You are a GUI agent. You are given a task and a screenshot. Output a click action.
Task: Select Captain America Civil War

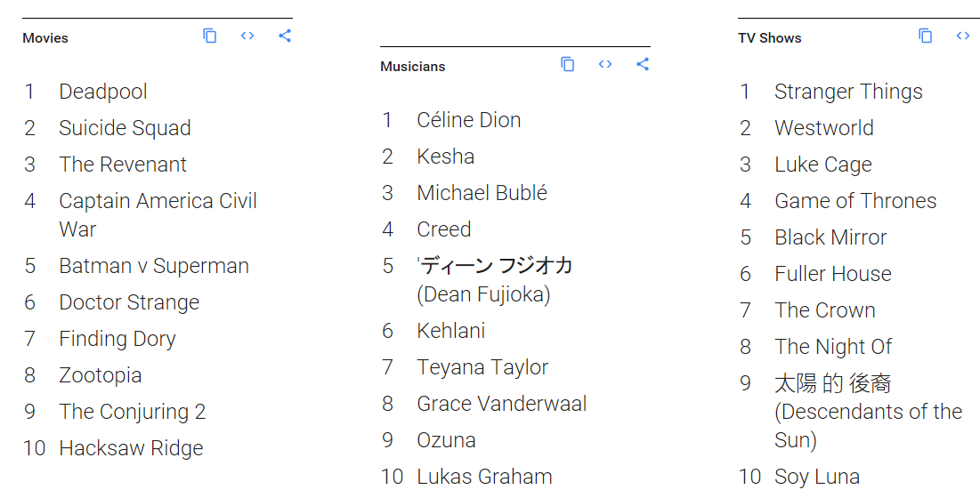pyautogui.click(x=158, y=214)
